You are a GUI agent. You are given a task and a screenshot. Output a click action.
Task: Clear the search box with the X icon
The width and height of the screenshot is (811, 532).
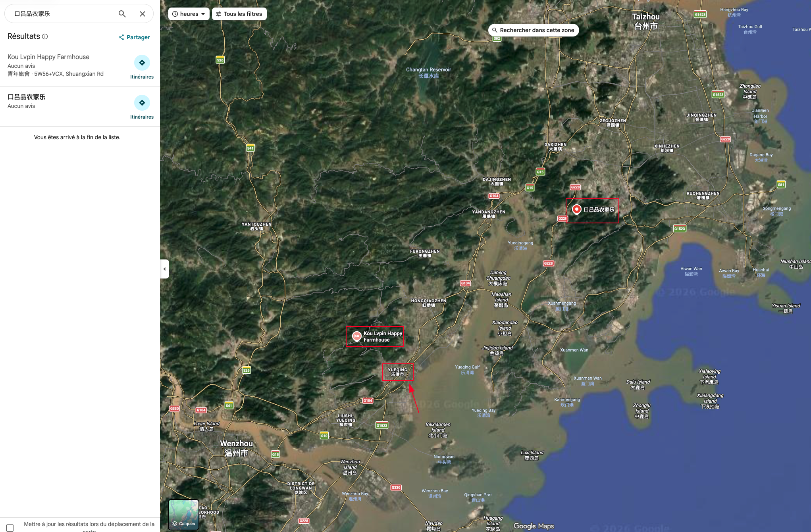coord(143,14)
